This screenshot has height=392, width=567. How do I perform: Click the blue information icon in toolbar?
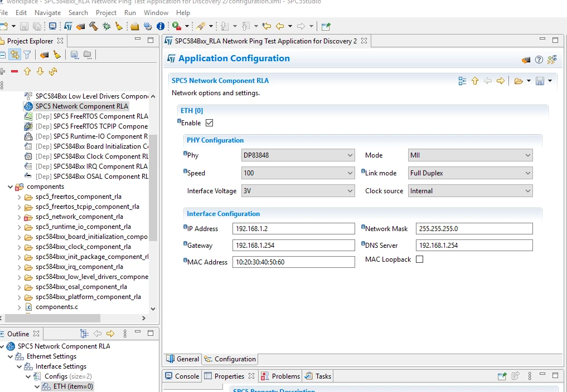click(160, 26)
